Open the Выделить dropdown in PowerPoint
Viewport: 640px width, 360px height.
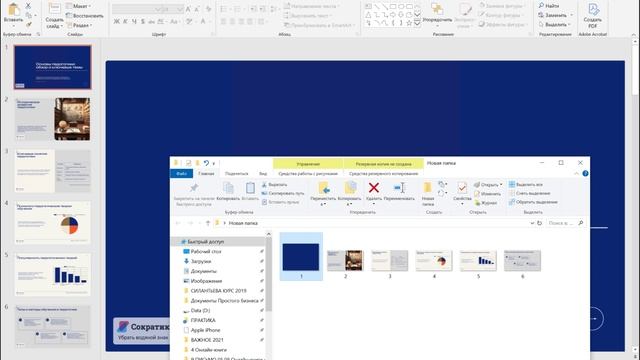tap(554, 24)
